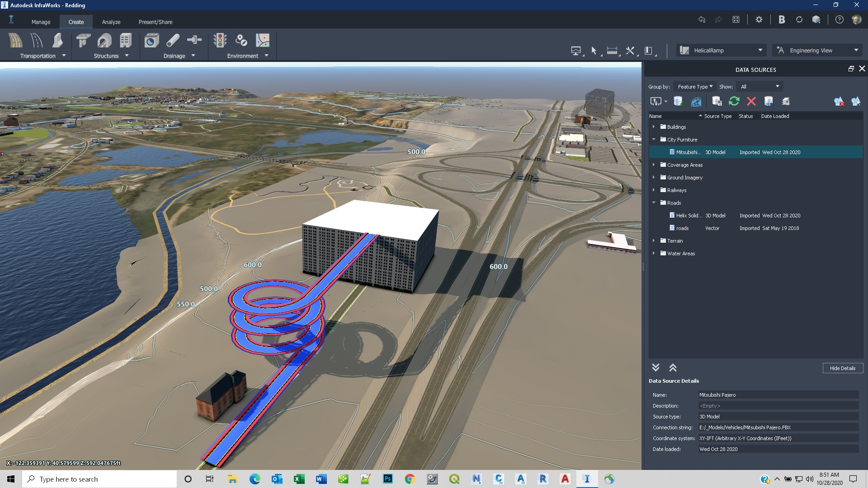
Task: Select the drainage pipe tool
Action: coord(173,41)
